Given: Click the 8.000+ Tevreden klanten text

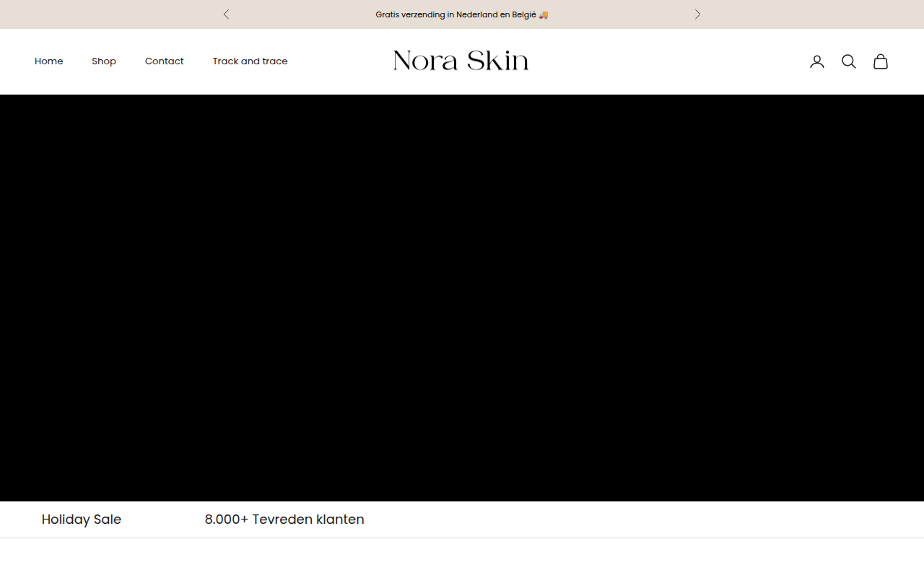Looking at the screenshot, I should pyautogui.click(x=284, y=519).
